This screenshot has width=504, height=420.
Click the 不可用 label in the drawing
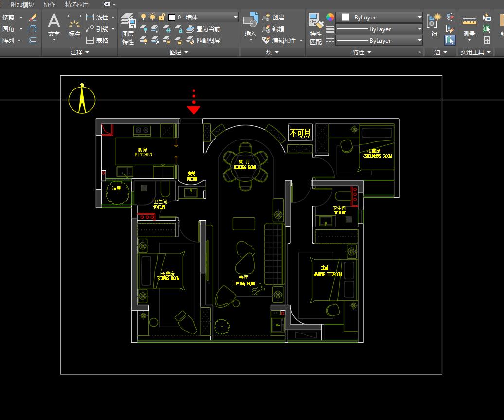coord(300,133)
